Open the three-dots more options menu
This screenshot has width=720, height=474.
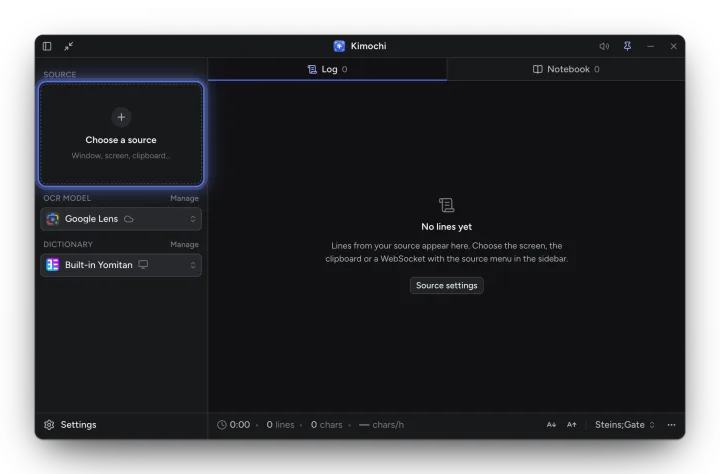click(671, 425)
